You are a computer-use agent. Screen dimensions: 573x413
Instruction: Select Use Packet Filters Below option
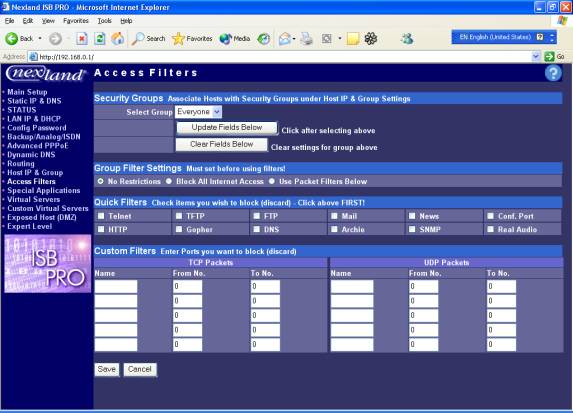pyautogui.click(x=272, y=181)
